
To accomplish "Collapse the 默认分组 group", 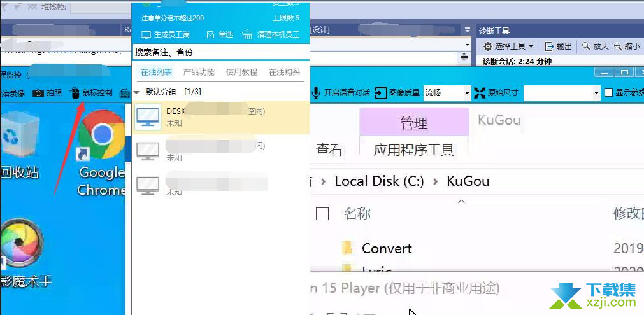I will 137,92.
